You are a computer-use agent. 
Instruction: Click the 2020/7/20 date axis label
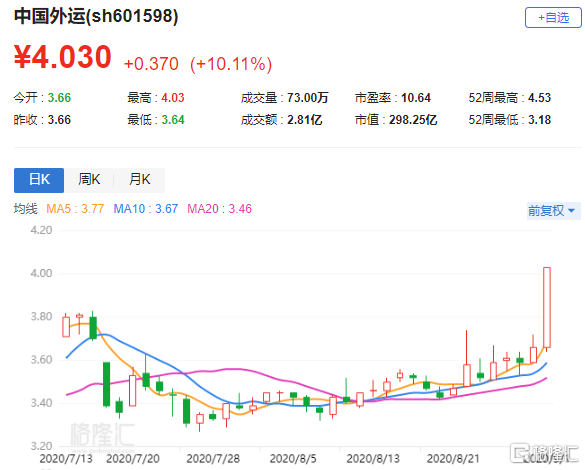click(132, 458)
